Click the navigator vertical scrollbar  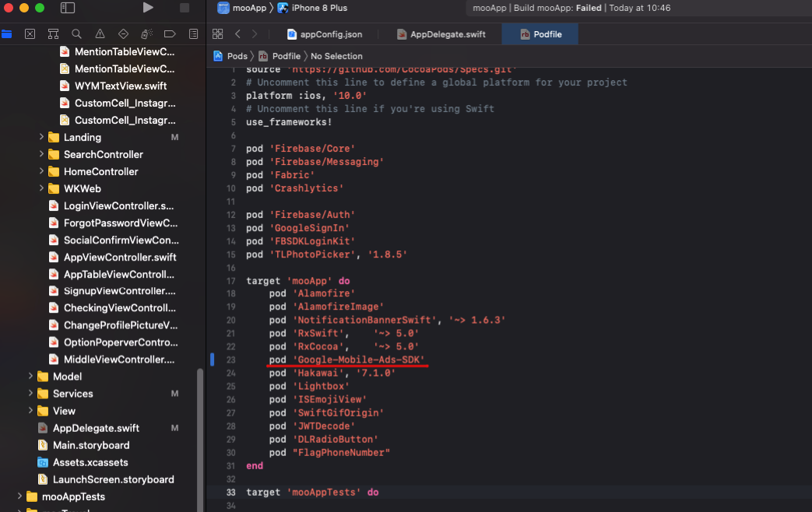pos(199,440)
